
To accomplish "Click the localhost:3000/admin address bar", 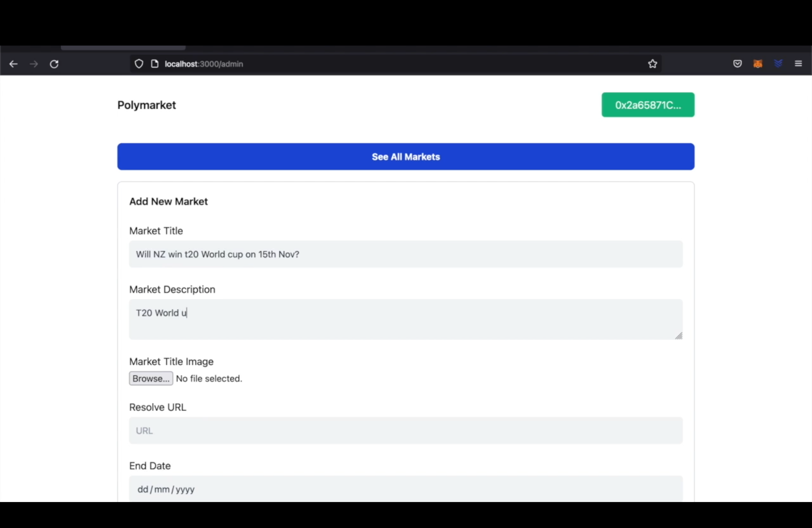I will 204,63.
